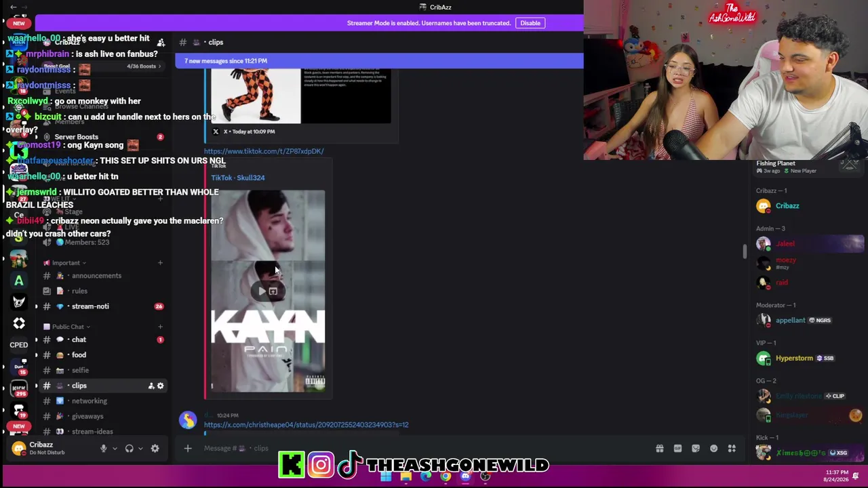Screen dimensions: 868x488
Task: Click the message attachment plus button
Action: coord(188,448)
